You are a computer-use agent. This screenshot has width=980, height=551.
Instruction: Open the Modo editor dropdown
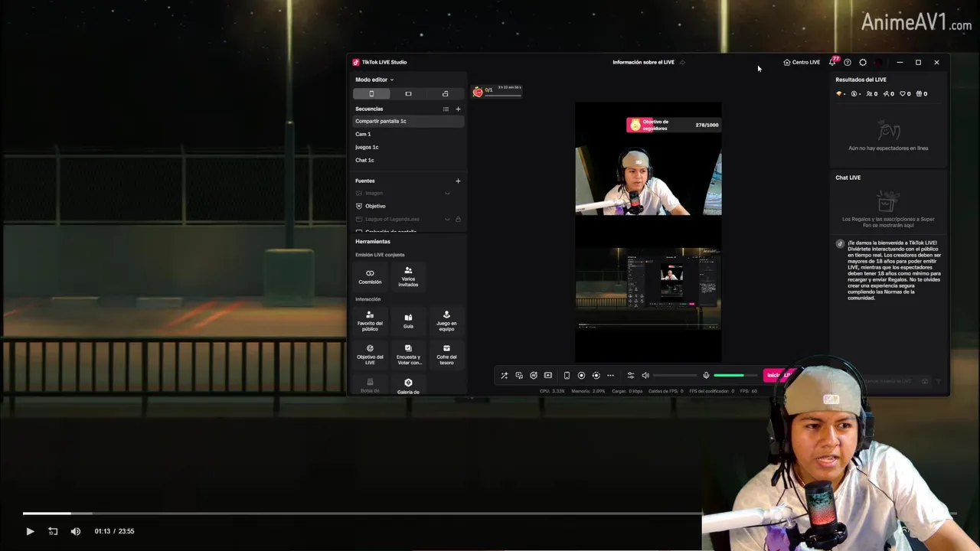[x=374, y=80]
